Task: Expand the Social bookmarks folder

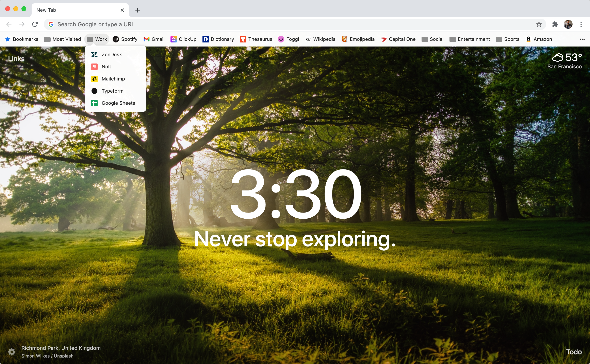Action: click(432, 39)
